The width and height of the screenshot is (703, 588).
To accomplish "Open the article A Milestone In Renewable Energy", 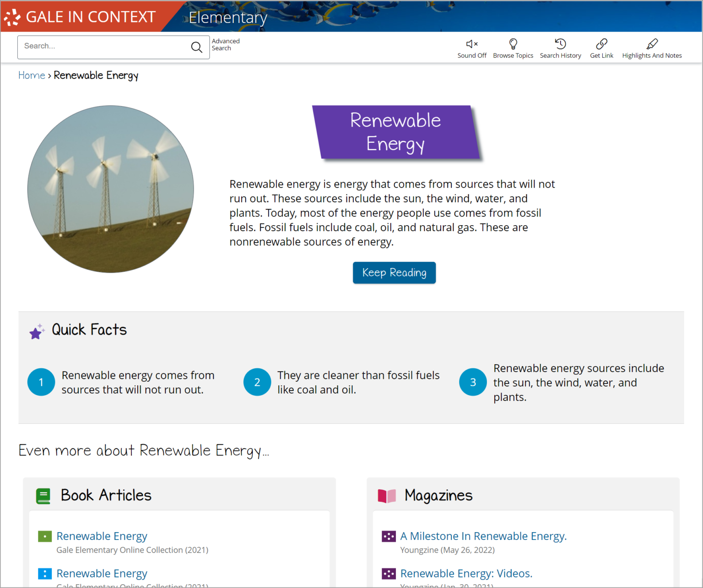I will tap(483, 536).
